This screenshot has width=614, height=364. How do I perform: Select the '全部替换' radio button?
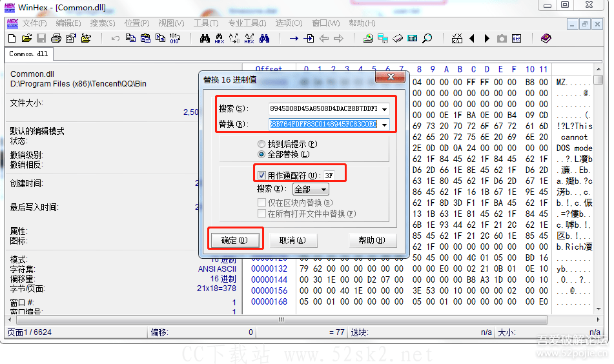click(x=261, y=154)
